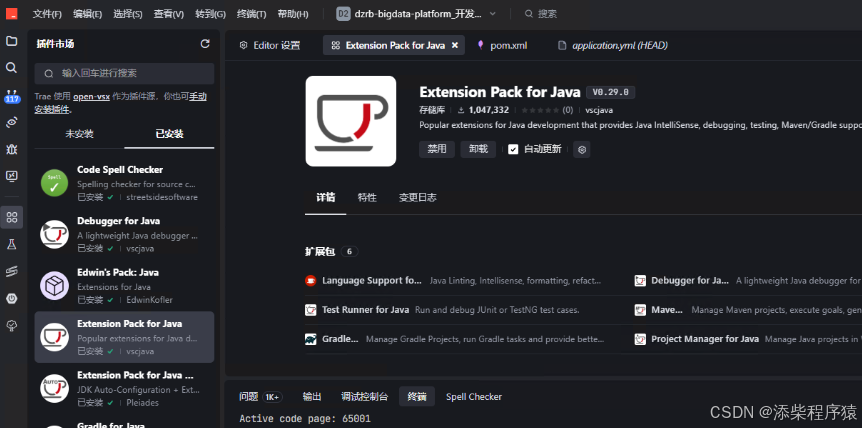Image resolution: width=862 pixels, height=428 pixels.
Task: Switch to the Editor 设置 tab
Action: coord(270,46)
